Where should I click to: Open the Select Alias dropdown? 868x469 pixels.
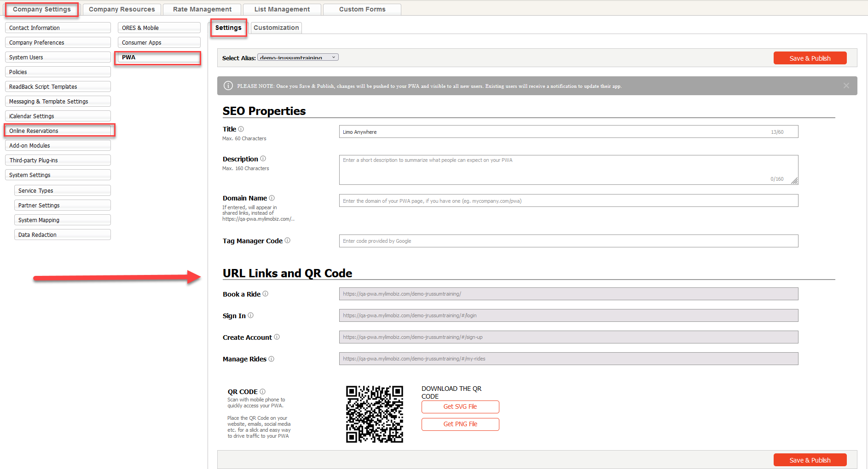point(298,57)
